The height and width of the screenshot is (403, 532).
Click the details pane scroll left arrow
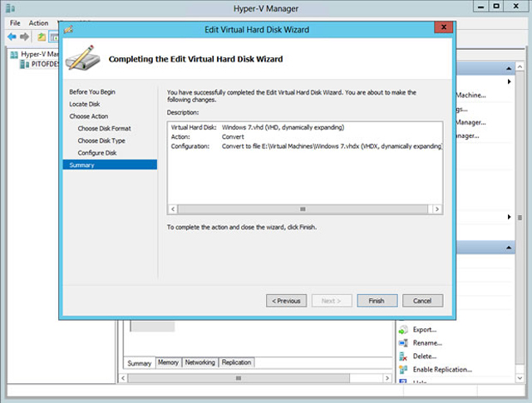coord(123,378)
